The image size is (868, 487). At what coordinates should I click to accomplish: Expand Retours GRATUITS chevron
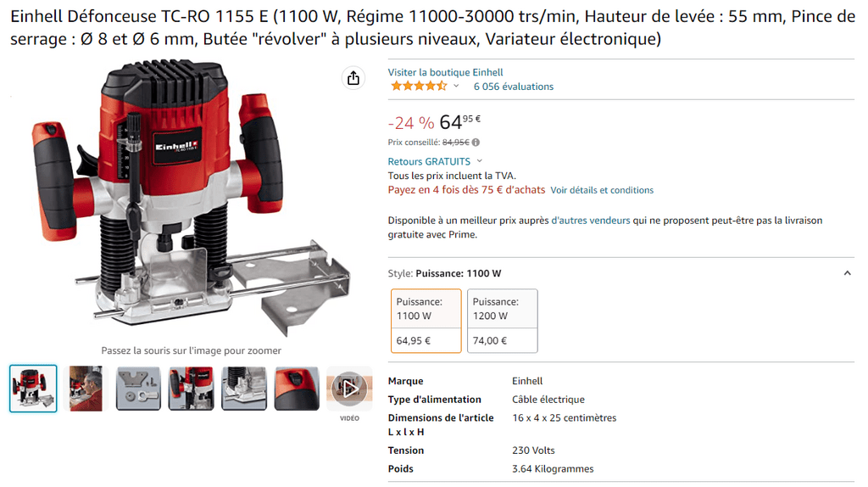[x=480, y=161]
